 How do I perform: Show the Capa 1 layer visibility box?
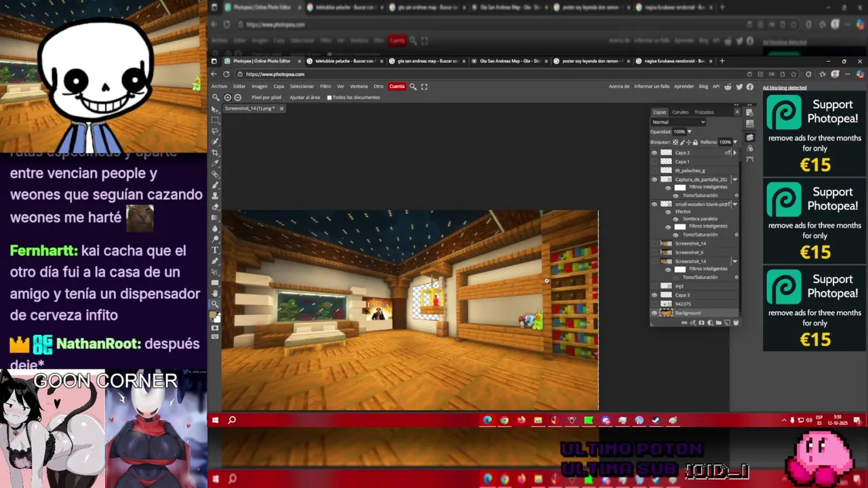654,162
